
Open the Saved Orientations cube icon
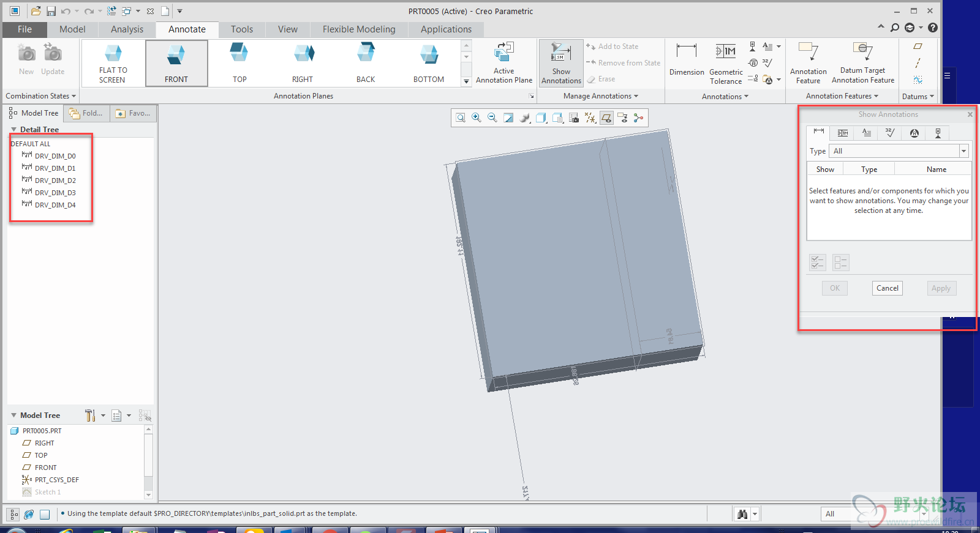coord(541,117)
